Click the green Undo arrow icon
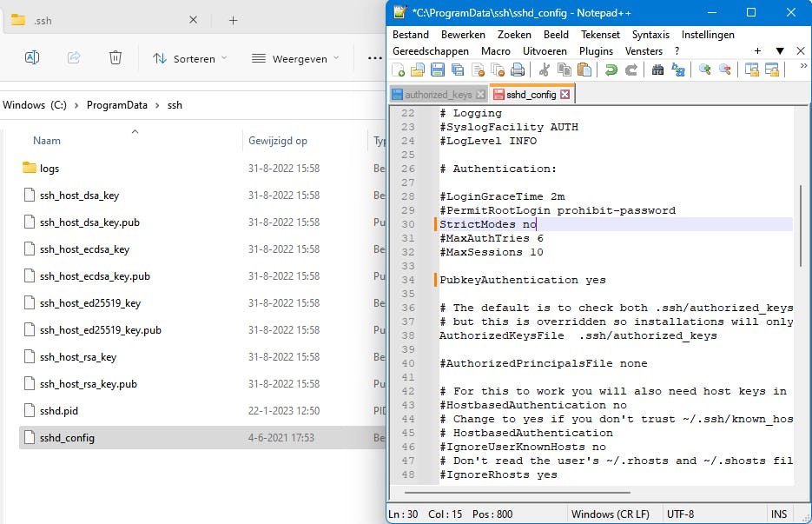Viewport: 812px width, 524px height. pos(611,70)
